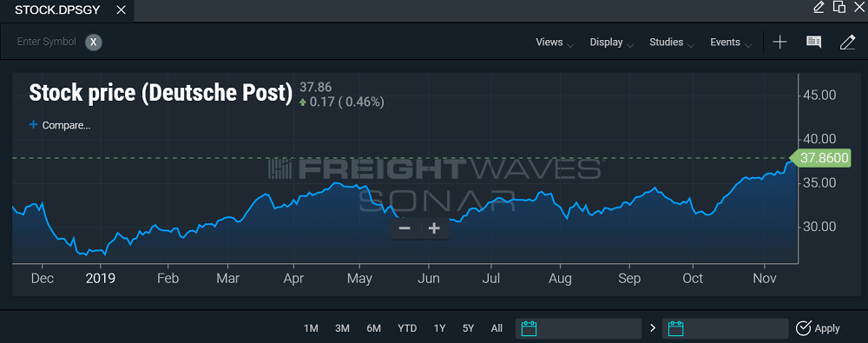Image resolution: width=868 pixels, height=343 pixels.
Task: Add a comparison via Compare link
Action: tap(60, 125)
